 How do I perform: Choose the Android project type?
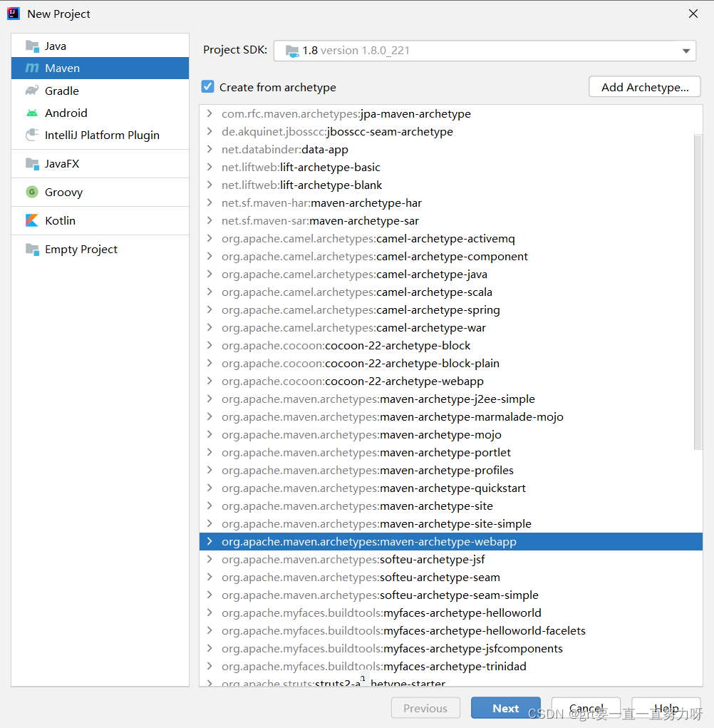(100, 113)
